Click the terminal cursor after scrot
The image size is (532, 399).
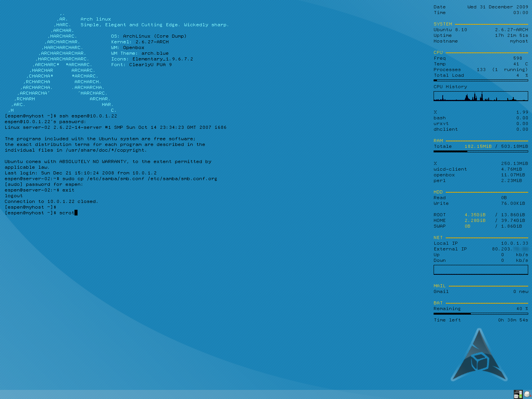[76, 213]
